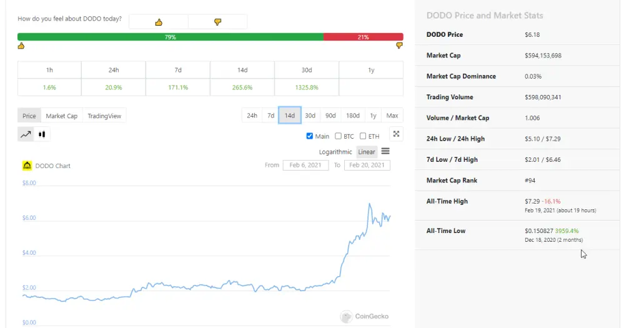
Task: Click the To date field
Action: pyautogui.click(x=367, y=165)
